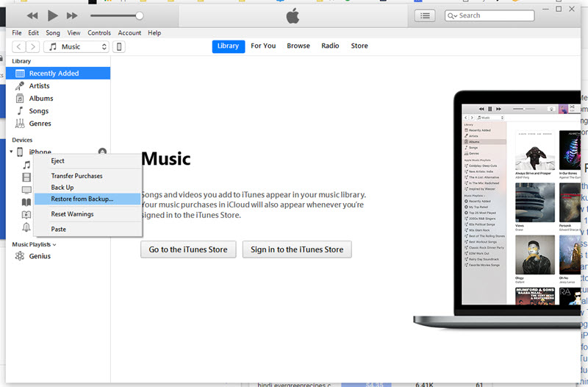Screen dimensions: 588x387
Task: Select Songs in the Library sidebar
Action: (x=58, y=111)
